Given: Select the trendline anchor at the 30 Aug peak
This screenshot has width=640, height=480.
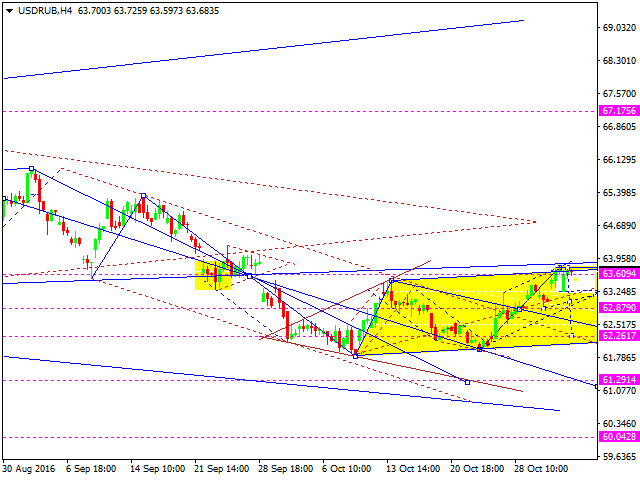Looking at the screenshot, I should (x=31, y=168).
